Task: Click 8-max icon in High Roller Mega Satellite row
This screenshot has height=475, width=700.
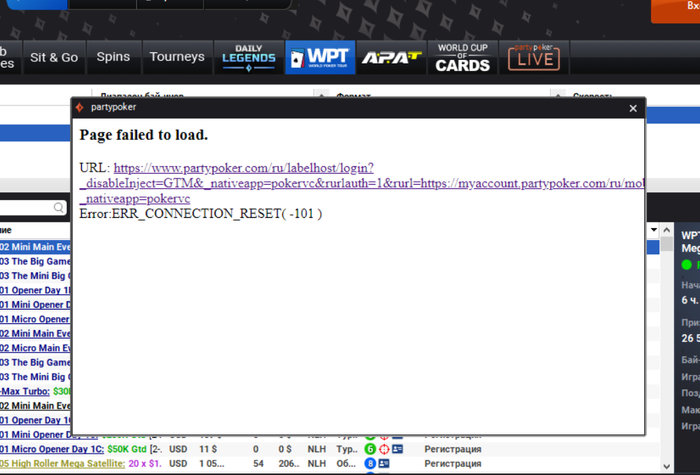Action: [x=370, y=464]
